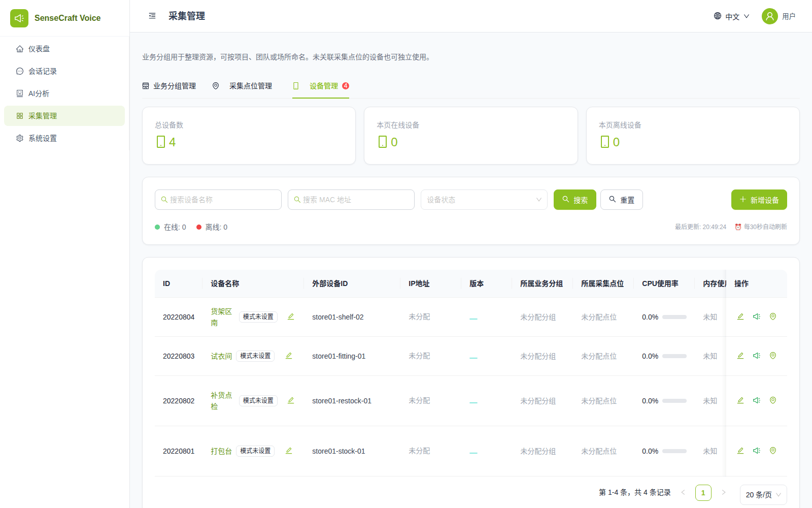This screenshot has height=508, width=812.
Task: Collapse the sidebar with menu fold icon
Action: 152,16
